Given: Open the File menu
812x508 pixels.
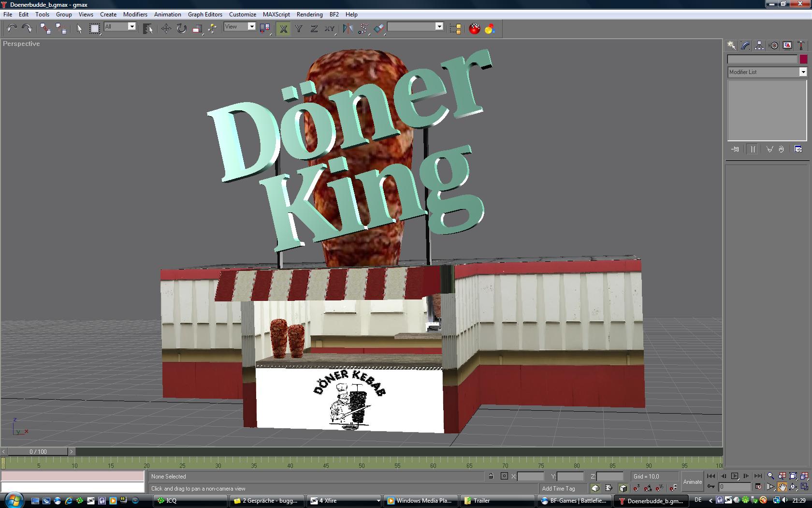Looking at the screenshot, I should [x=8, y=14].
